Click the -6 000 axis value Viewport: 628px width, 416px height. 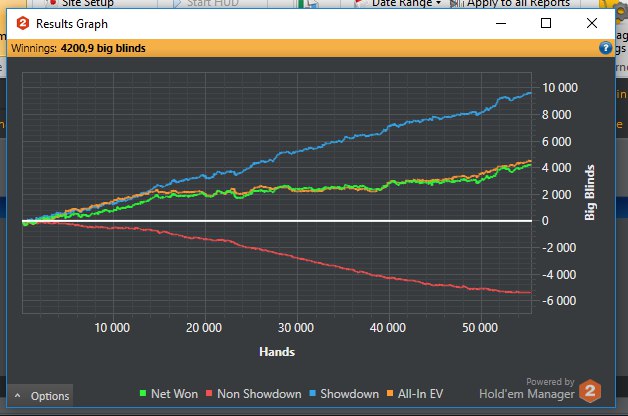(x=559, y=301)
